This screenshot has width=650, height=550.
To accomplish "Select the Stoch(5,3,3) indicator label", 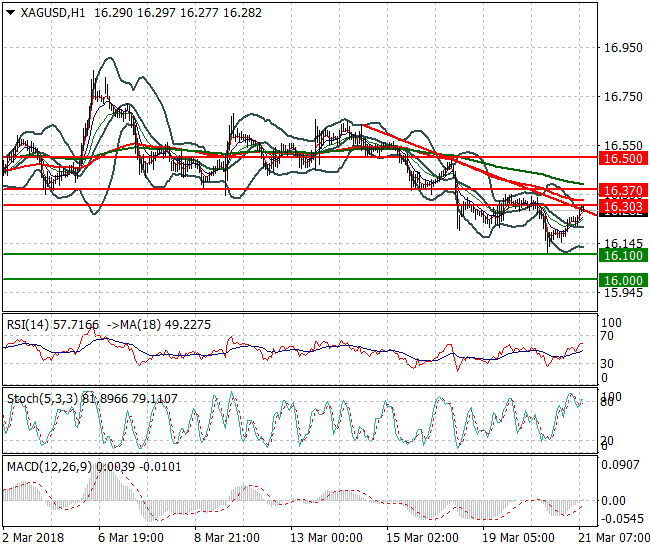I will 42,399.
